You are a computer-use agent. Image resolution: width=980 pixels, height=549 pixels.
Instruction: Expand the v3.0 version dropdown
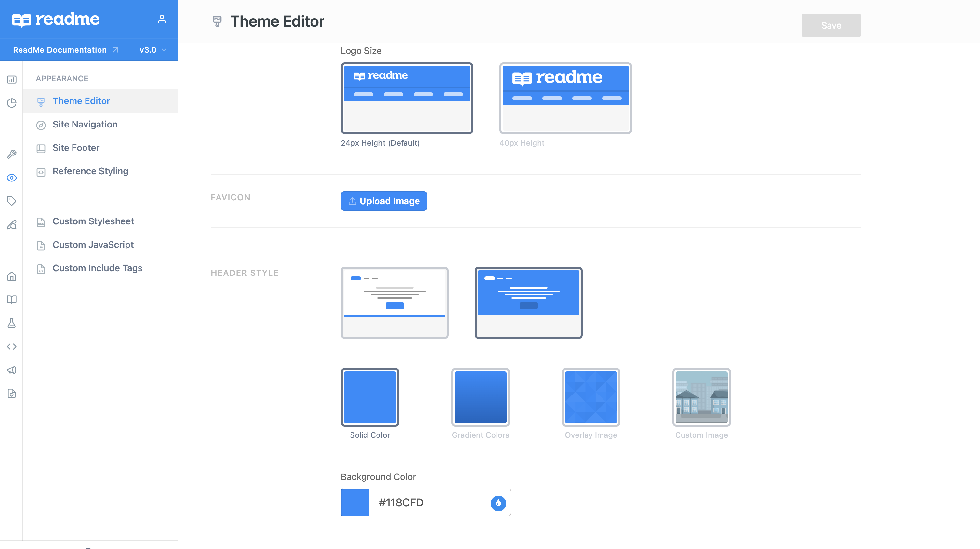[x=153, y=50]
